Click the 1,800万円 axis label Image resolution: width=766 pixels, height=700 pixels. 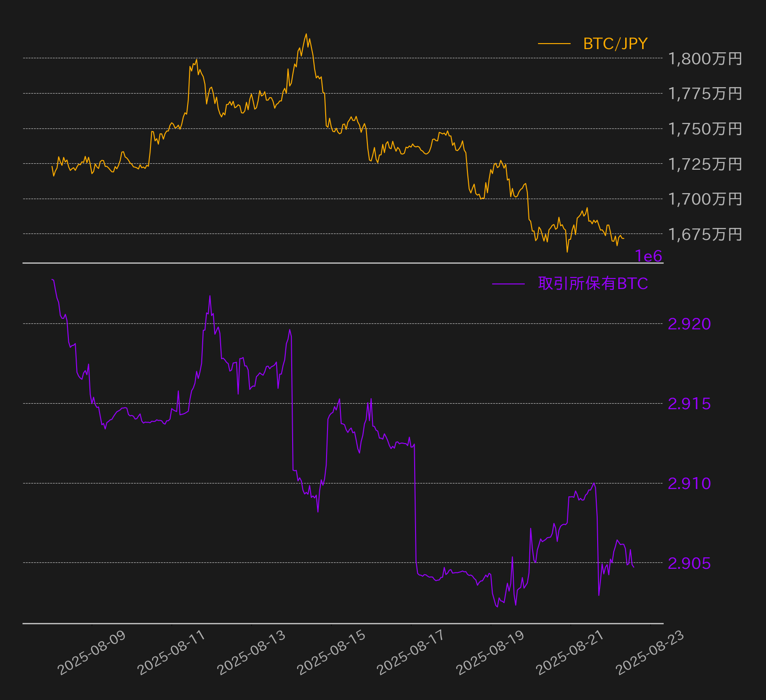point(705,59)
